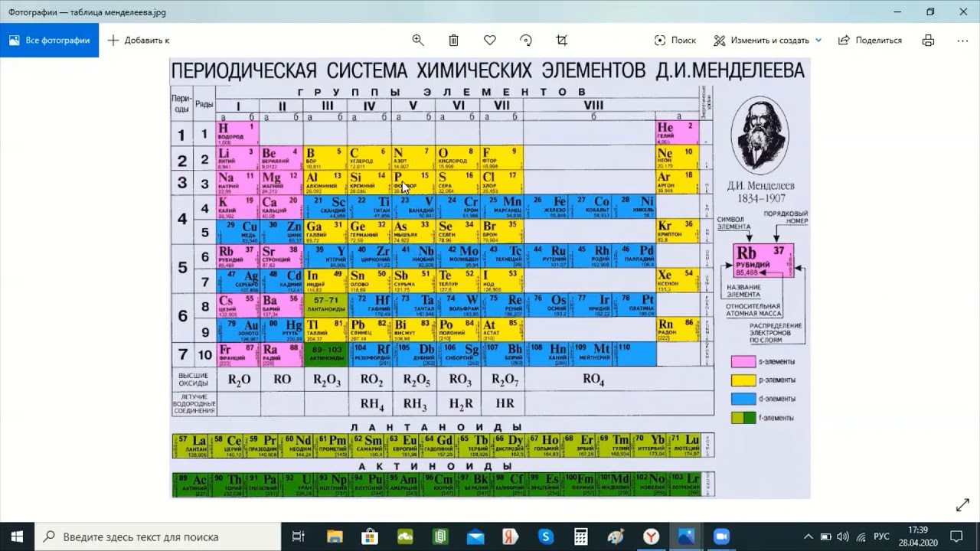Open the notification center icon

click(957, 536)
